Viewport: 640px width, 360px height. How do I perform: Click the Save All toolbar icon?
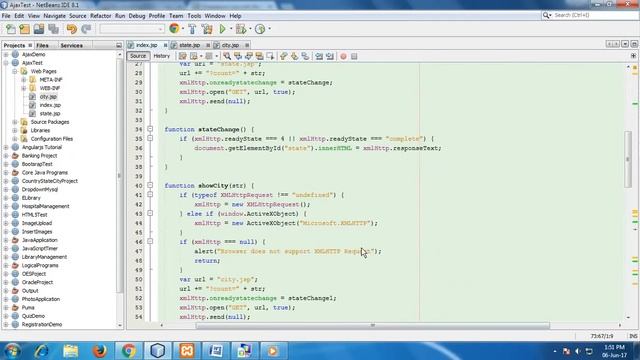point(53,29)
